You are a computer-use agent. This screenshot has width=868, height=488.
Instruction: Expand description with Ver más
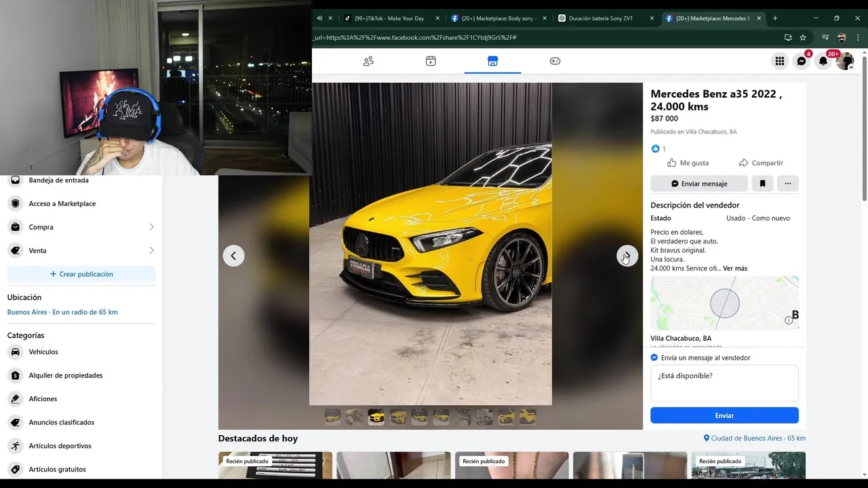coord(735,268)
